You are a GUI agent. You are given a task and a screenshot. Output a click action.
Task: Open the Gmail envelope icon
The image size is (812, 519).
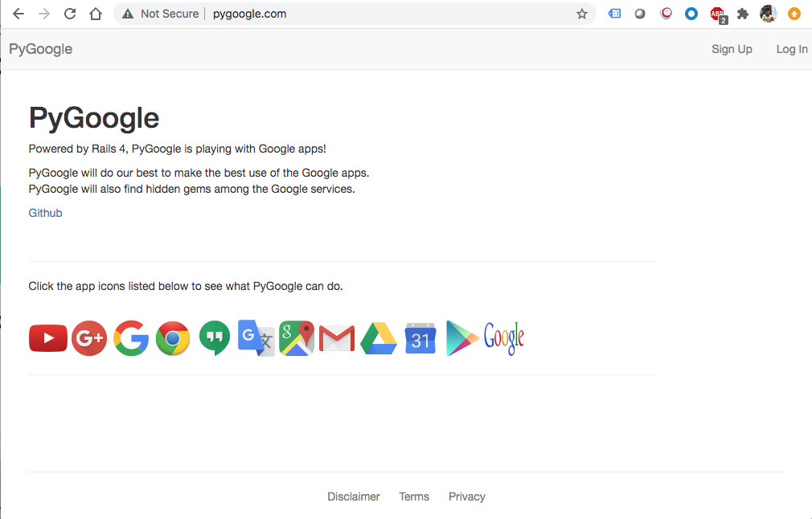(337, 338)
